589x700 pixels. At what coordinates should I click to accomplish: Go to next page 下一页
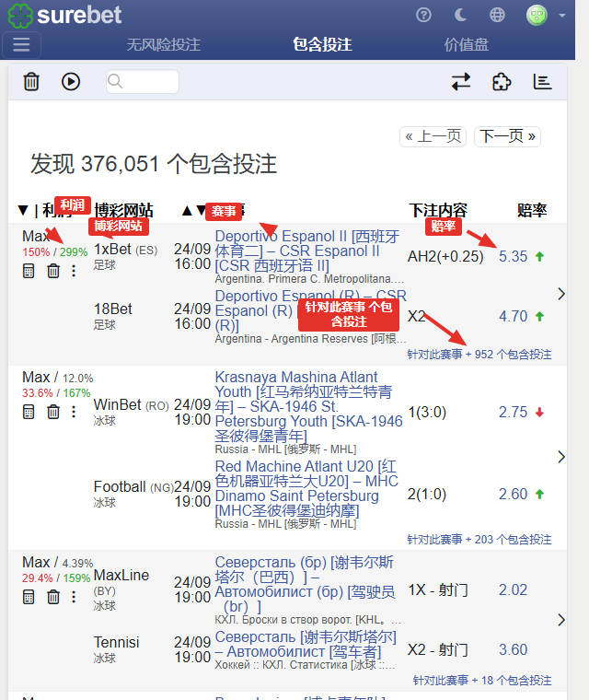(x=507, y=136)
